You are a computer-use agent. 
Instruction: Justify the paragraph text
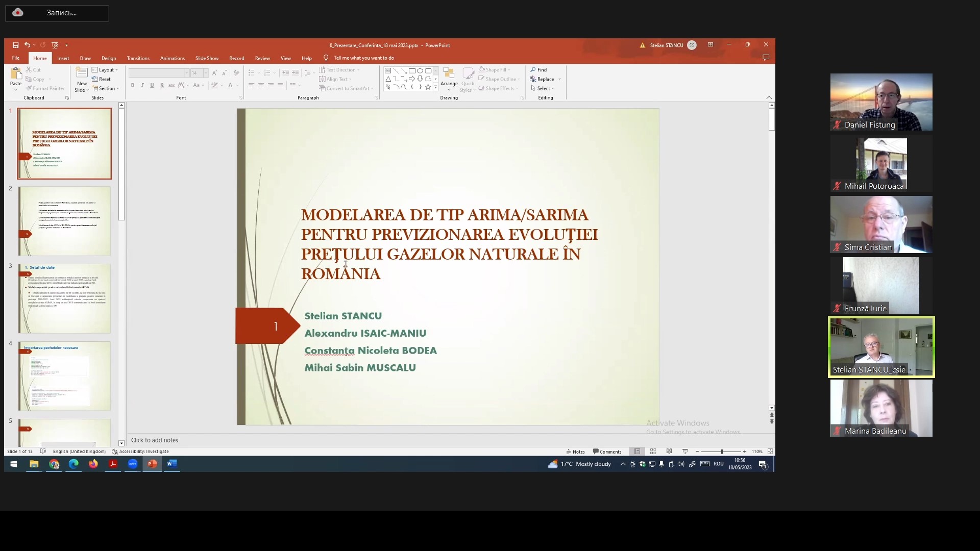pos(280,85)
